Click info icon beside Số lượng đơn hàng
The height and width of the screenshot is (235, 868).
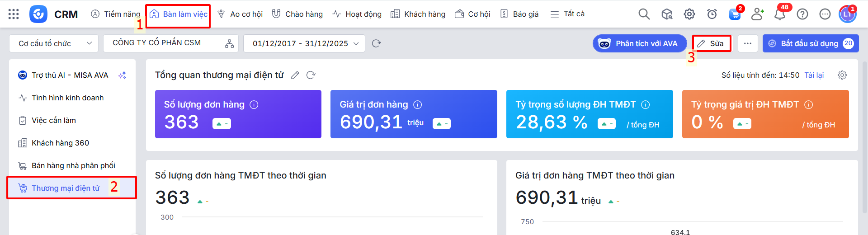pyautogui.click(x=254, y=104)
